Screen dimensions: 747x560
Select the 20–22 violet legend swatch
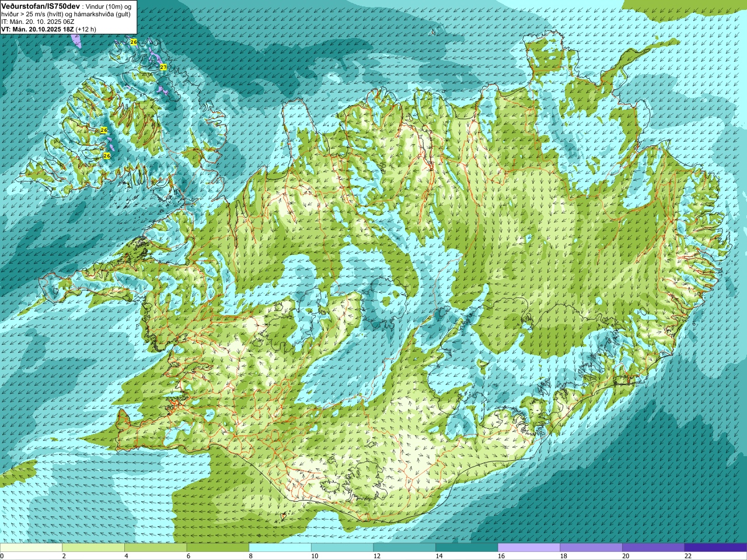point(654,548)
